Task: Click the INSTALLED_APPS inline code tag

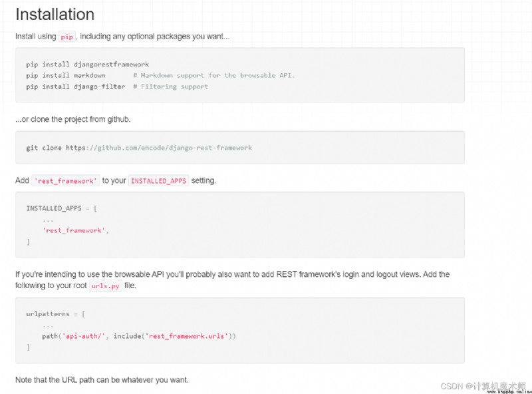Action: (x=158, y=181)
